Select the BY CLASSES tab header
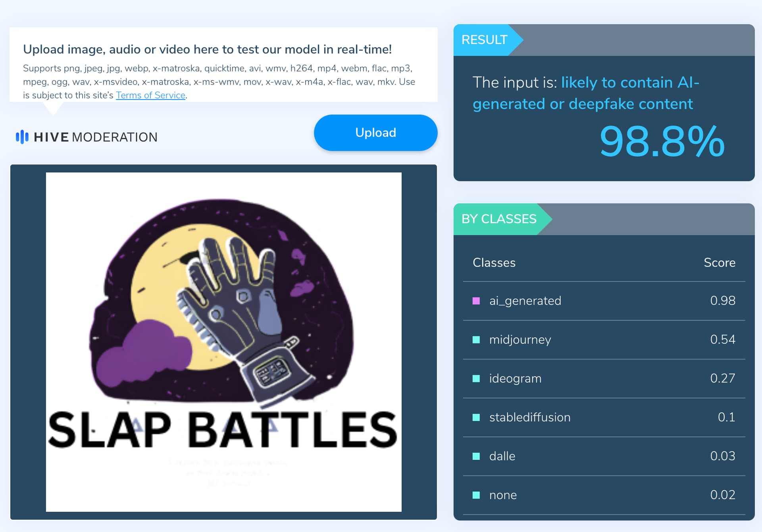This screenshot has height=532, width=762. point(498,219)
